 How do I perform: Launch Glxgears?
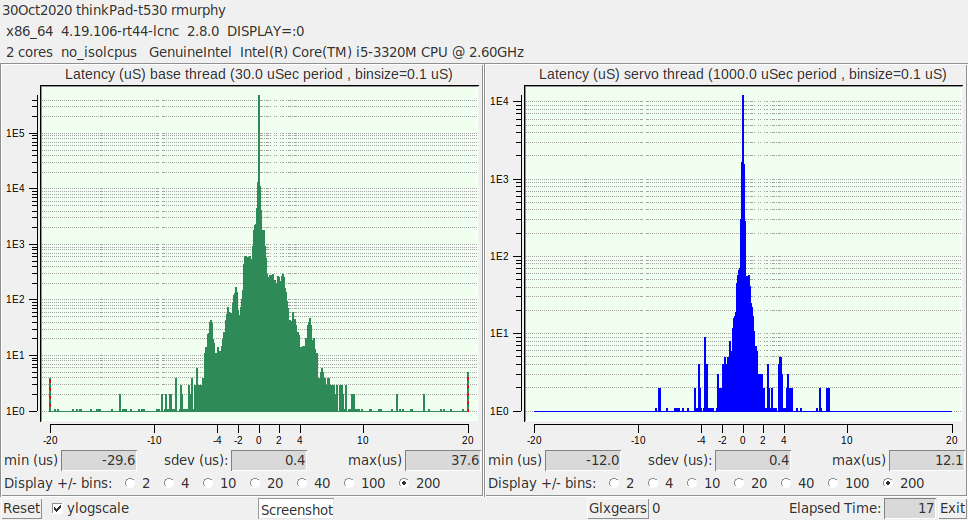tap(618, 508)
